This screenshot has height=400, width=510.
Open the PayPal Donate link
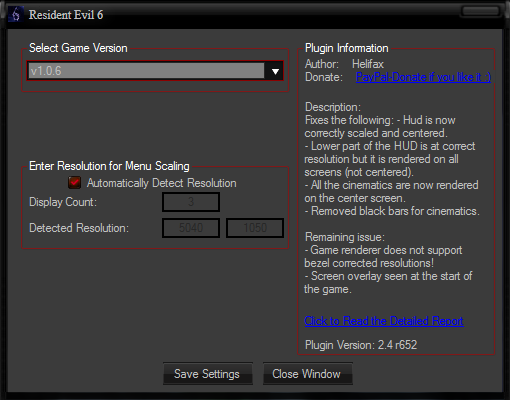423,77
